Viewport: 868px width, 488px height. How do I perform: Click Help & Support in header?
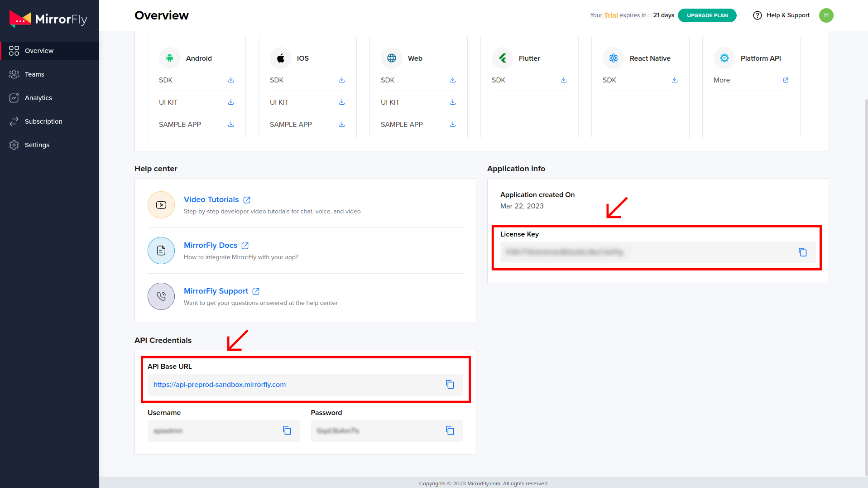tap(781, 15)
